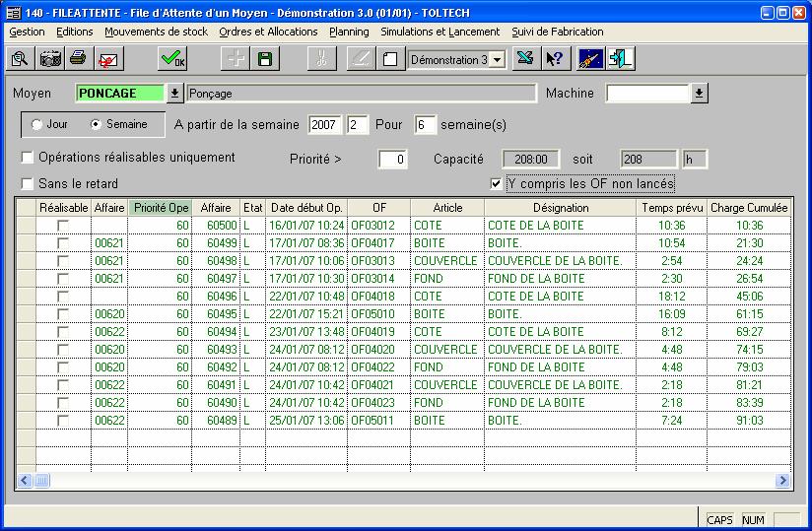
Task: Click the Priorité field showing 0
Action: coord(392,160)
